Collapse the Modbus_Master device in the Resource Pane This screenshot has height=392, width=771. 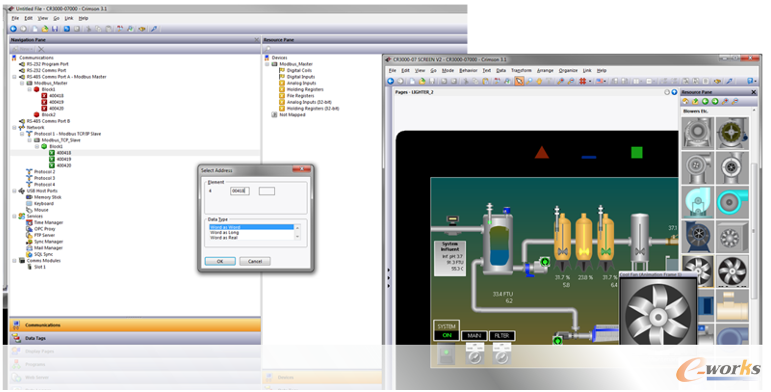(267, 64)
